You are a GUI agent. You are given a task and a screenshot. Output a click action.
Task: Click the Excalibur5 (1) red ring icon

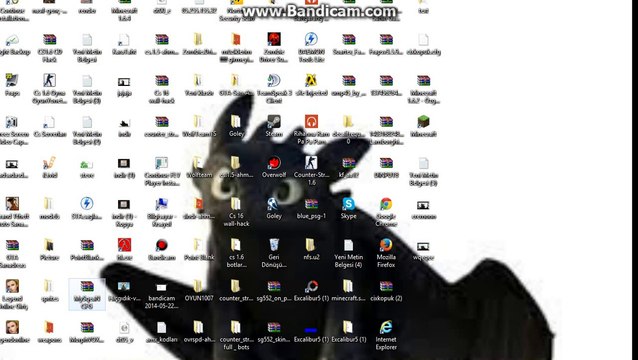point(311,290)
